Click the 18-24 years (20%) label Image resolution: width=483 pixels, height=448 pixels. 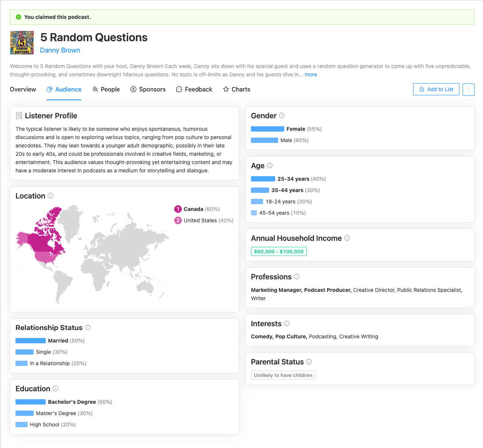point(289,202)
